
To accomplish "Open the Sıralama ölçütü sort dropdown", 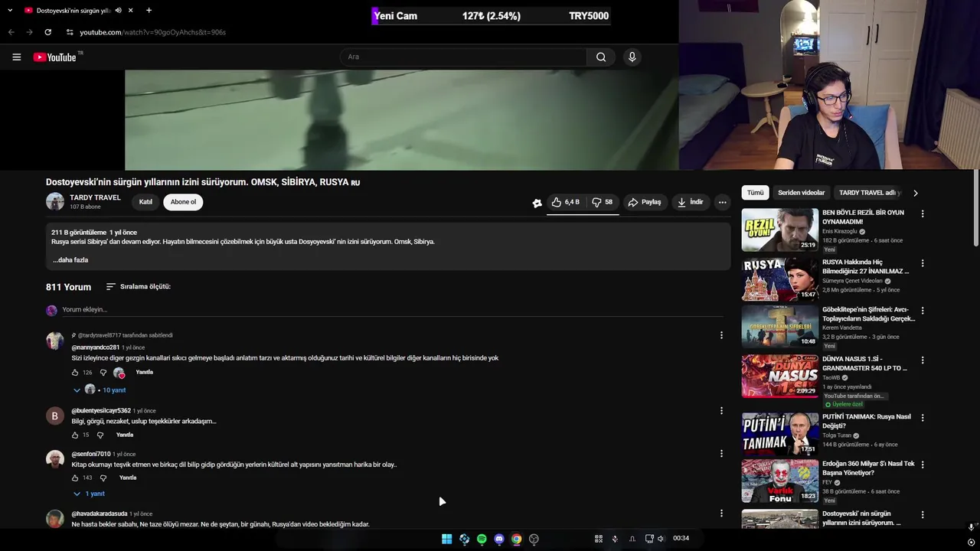I will [138, 286].
